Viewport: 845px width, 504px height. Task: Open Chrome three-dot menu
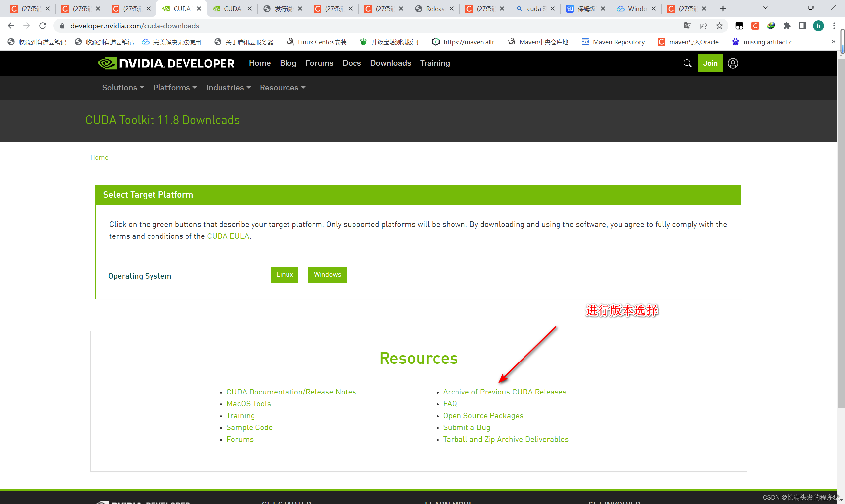(834, 26)
